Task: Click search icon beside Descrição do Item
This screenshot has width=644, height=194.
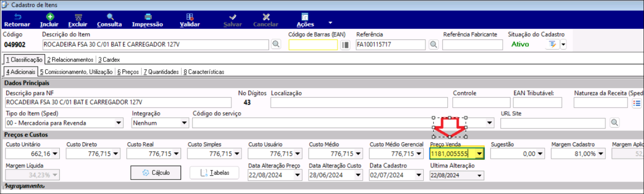Action: (276, 44)
